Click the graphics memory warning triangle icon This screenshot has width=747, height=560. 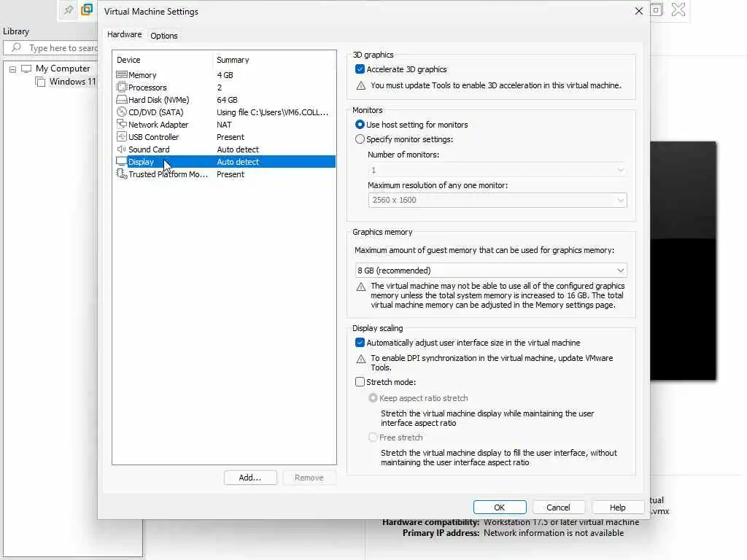(360, 287)
